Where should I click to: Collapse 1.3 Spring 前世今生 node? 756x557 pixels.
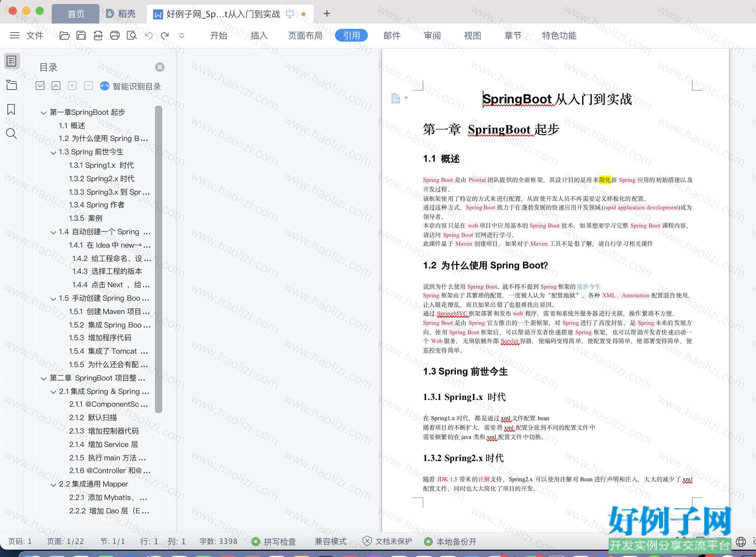click(x=53, y=152)
